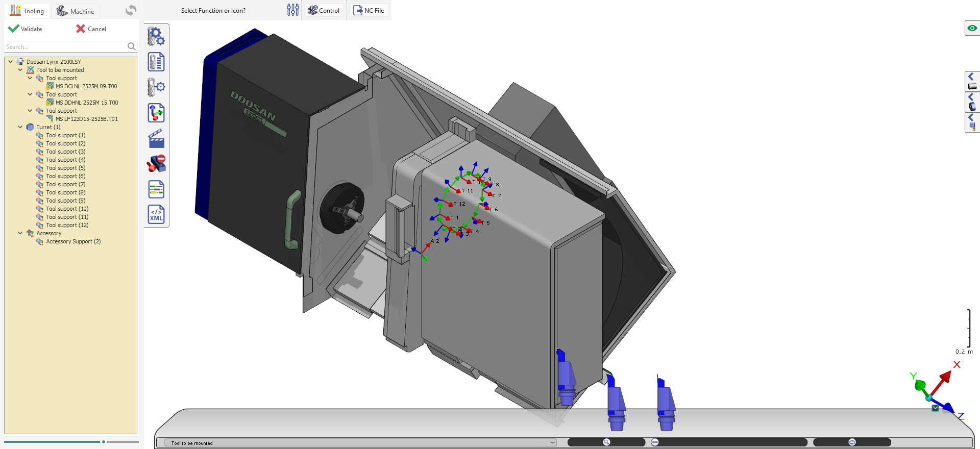Screen dimensions: 980x449
Task: Click the MS DCLNL 2525M 09.T00 tool icon
Action: pyautogui.click(x=50, y=86)
